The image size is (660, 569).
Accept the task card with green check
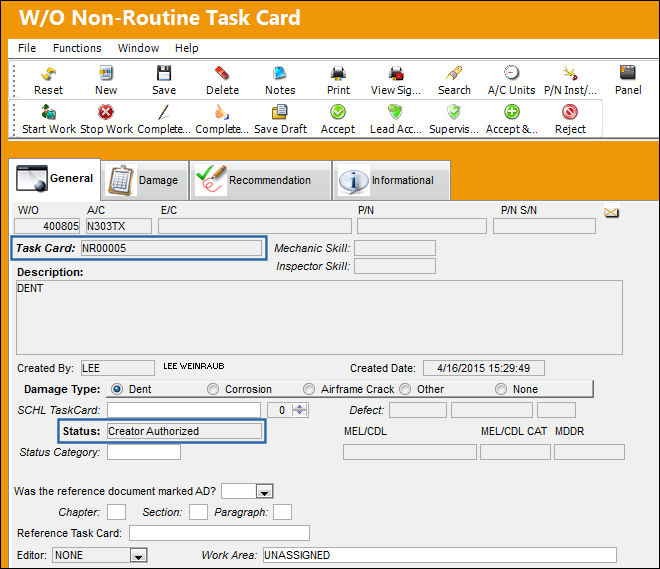(x=338, y=112)
